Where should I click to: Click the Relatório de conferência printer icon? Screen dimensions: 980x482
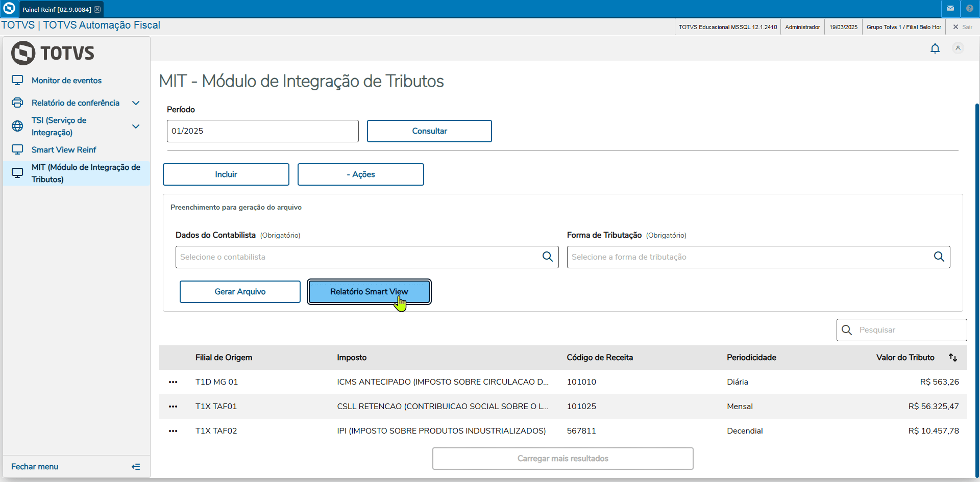(x=17, y=103)
